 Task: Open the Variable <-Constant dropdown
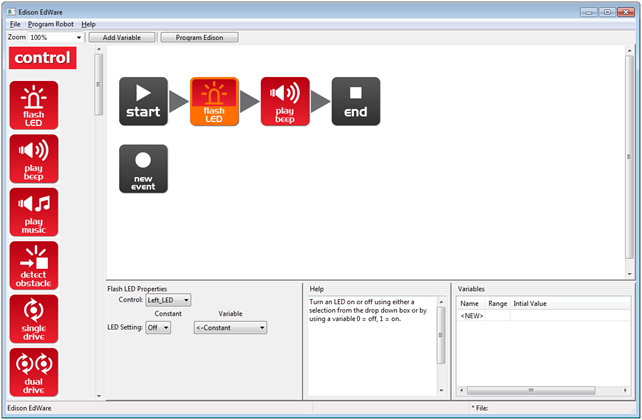coord(230,327)
